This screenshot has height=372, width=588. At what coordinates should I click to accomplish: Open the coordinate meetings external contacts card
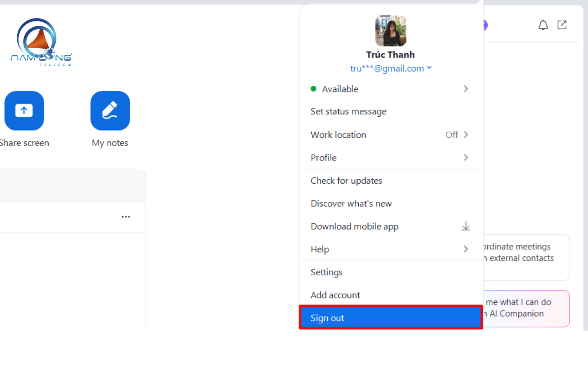(526, 257)
